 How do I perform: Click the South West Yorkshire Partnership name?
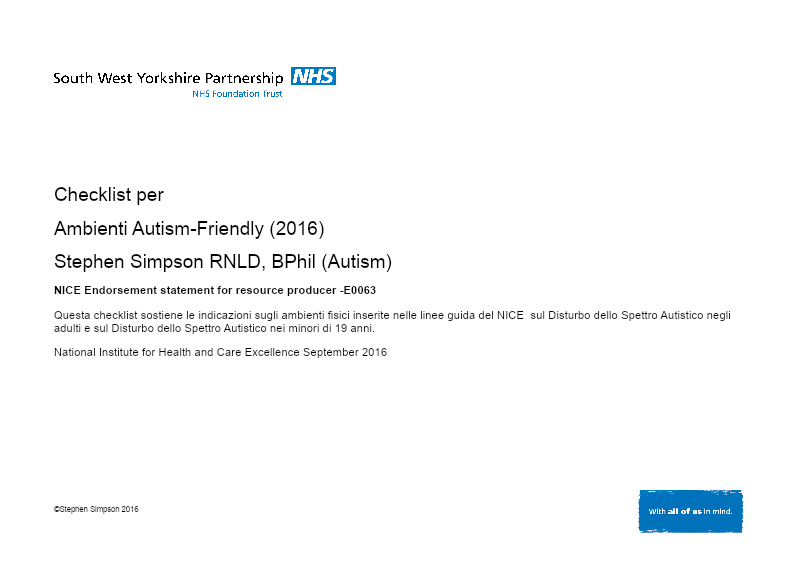pyautogui.click(x=169, y=77)
